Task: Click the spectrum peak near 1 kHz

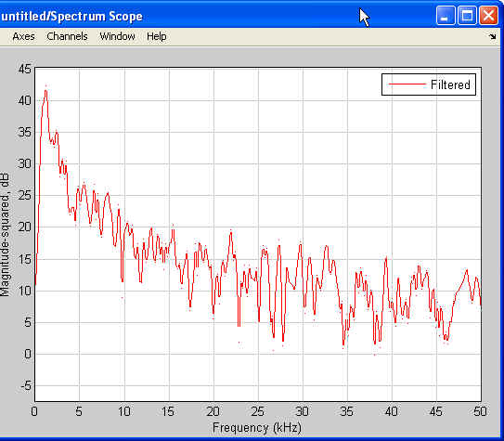Action: (46, 91)
